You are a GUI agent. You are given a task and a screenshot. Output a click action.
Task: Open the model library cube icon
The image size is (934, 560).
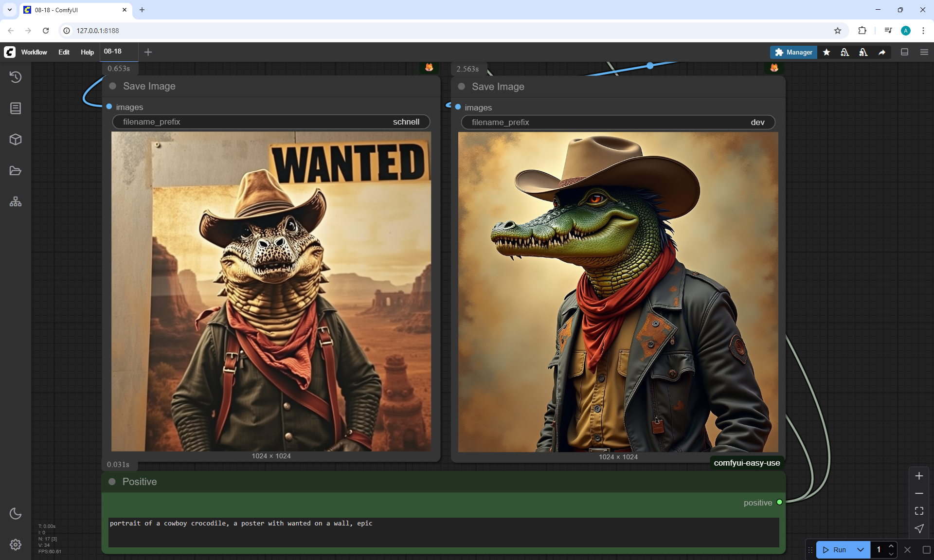16,140
